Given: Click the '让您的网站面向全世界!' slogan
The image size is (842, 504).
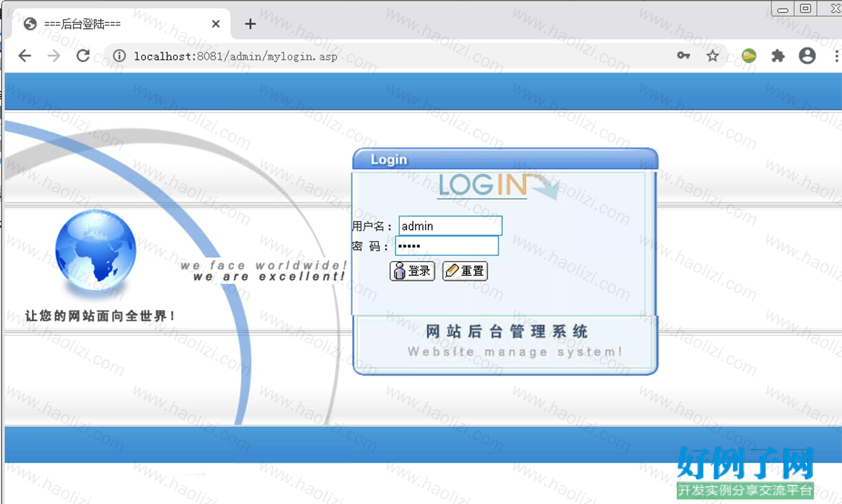Looking at the screenshot, I should 100,316.
